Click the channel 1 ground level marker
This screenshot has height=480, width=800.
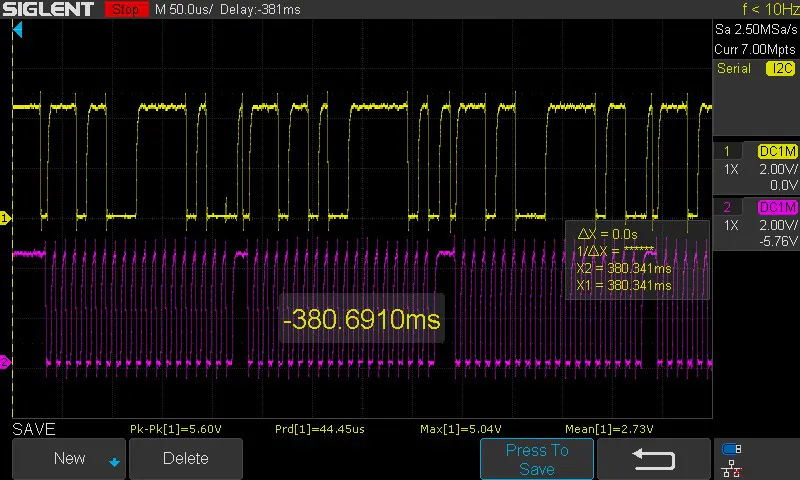(5, 218)
